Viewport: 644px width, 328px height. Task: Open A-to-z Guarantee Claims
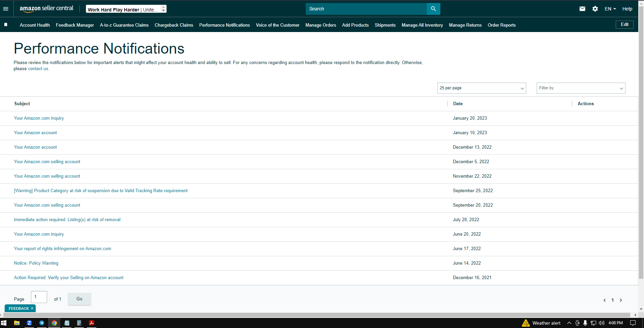pos(124,25)
